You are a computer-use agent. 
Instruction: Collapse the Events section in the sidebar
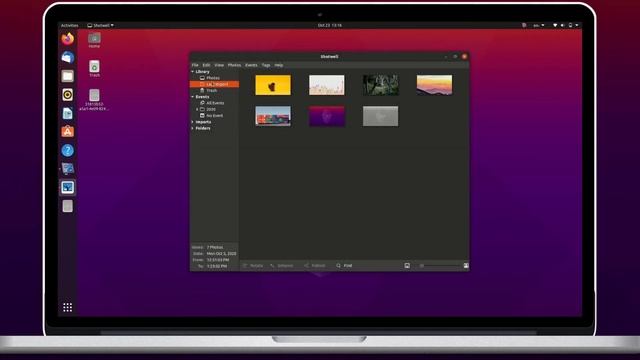point(193,97)
